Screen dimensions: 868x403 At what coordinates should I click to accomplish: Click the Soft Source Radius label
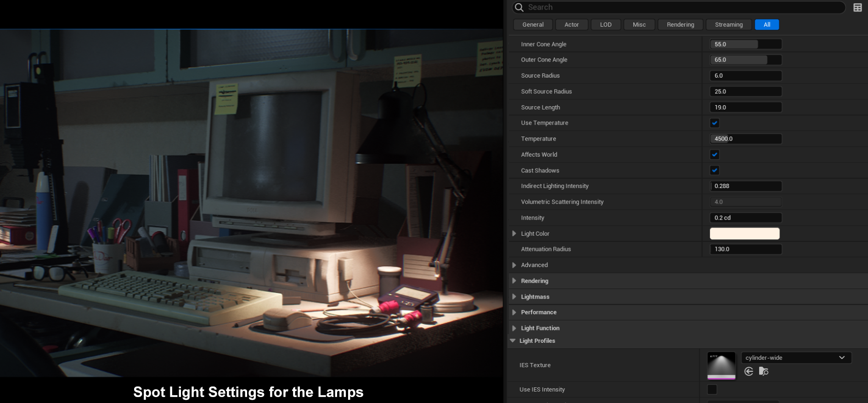[x=546, y=91]
